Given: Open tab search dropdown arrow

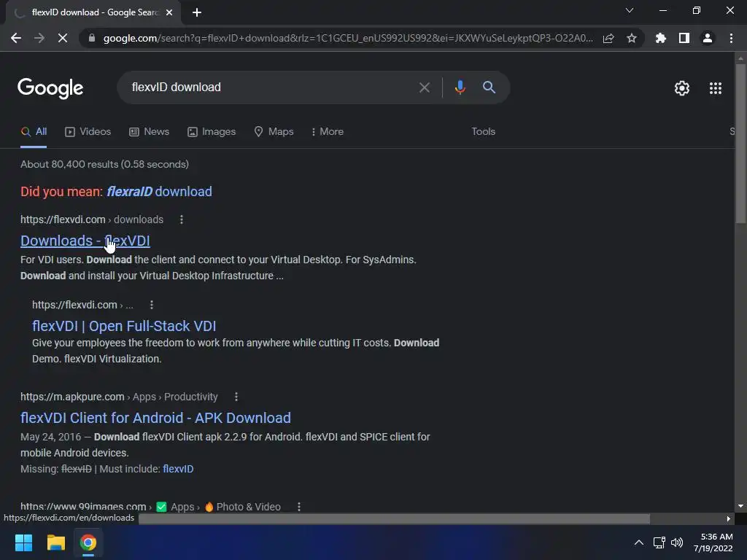Looking at the screenshot, I should click(630, 10).
